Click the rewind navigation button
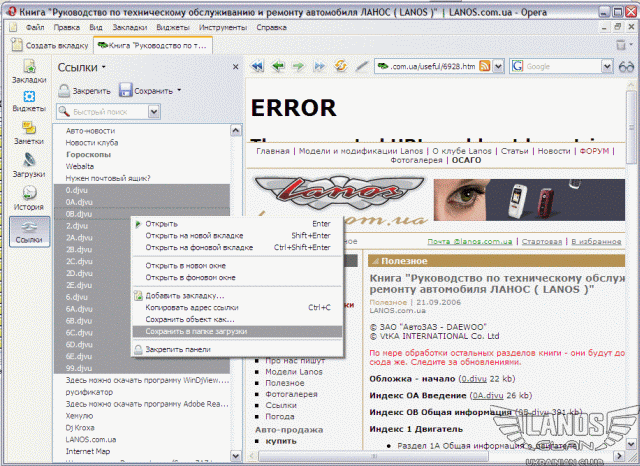The width and height of the screenshot is (640, 466). pos(256,66)
